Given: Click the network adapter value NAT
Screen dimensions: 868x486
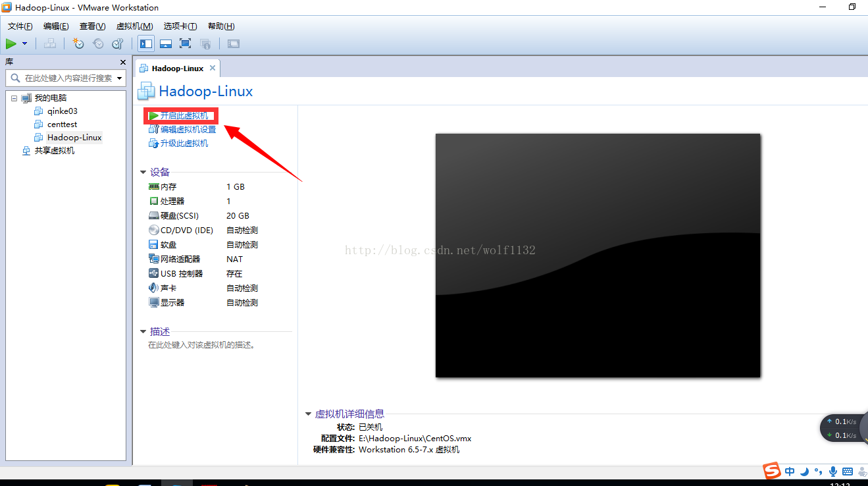Looking at the screenshot, I should (234, 259).
